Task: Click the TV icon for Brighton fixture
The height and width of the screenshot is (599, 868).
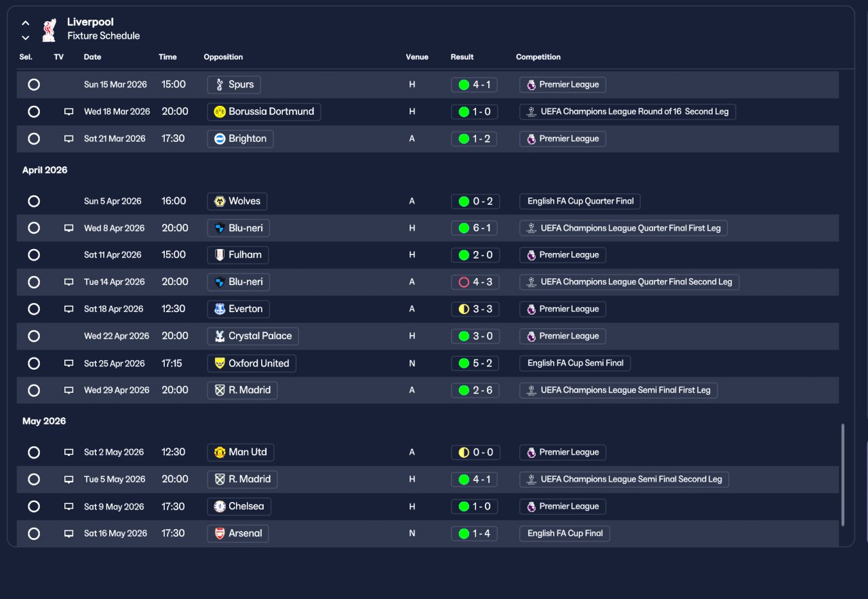Action: coord(68,139)
